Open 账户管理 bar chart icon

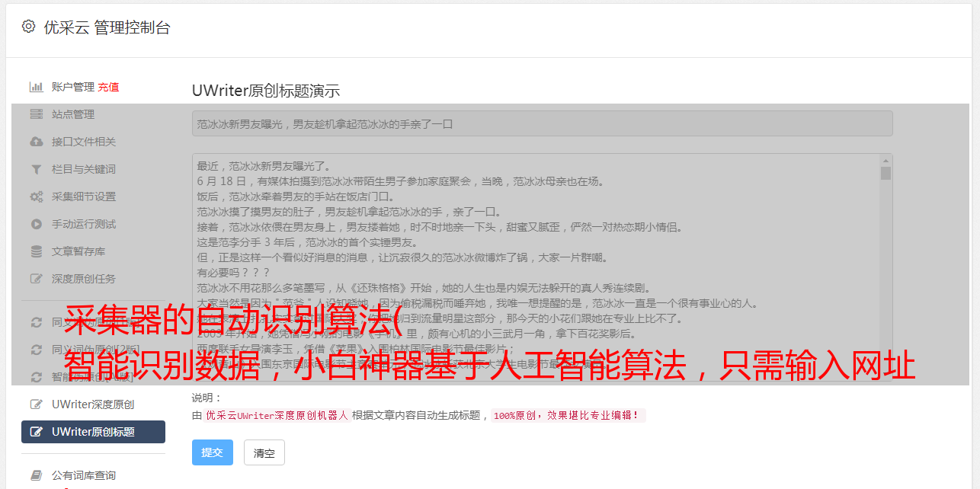click(36, 87)
